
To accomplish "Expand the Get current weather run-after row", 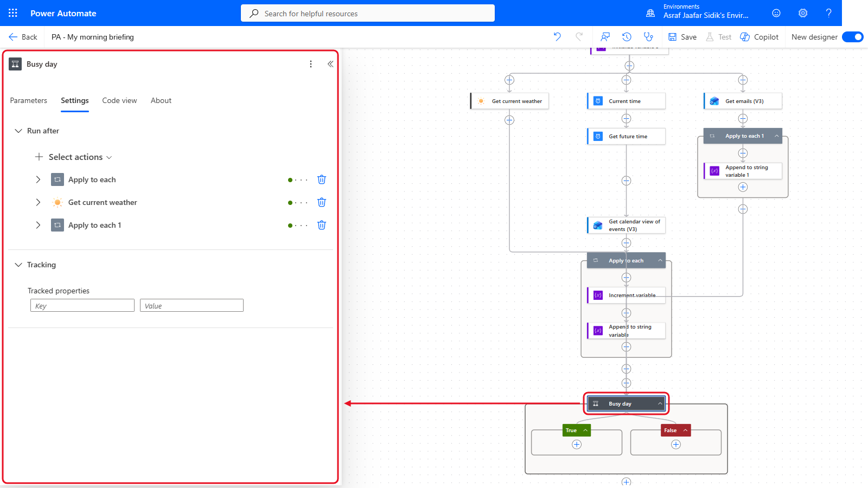I will [x=38, y=202].
